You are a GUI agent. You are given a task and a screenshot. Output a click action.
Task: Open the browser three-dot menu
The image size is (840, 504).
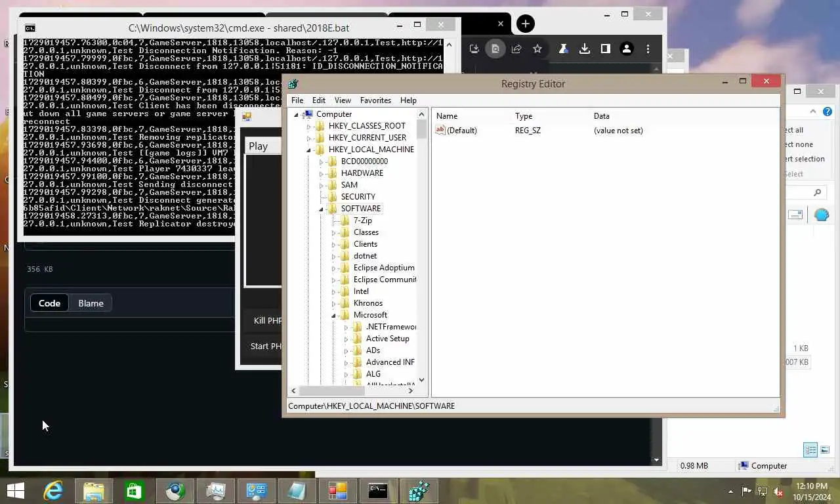point(648,49)
